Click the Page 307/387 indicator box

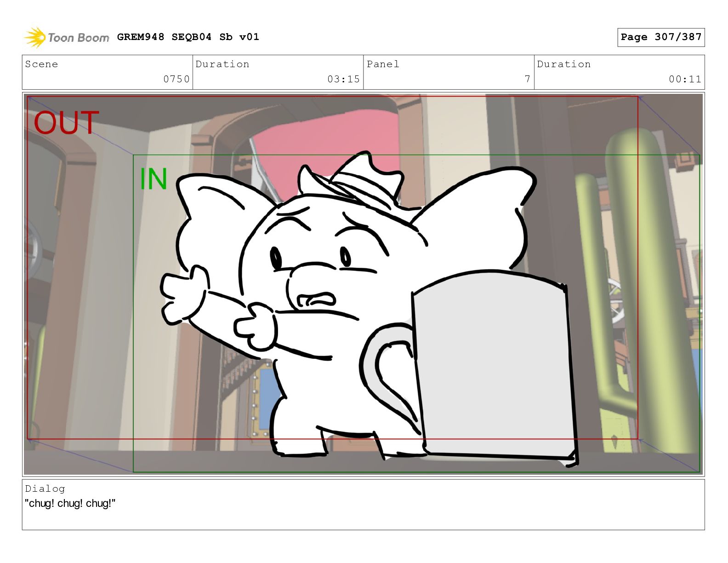point(661,37)
